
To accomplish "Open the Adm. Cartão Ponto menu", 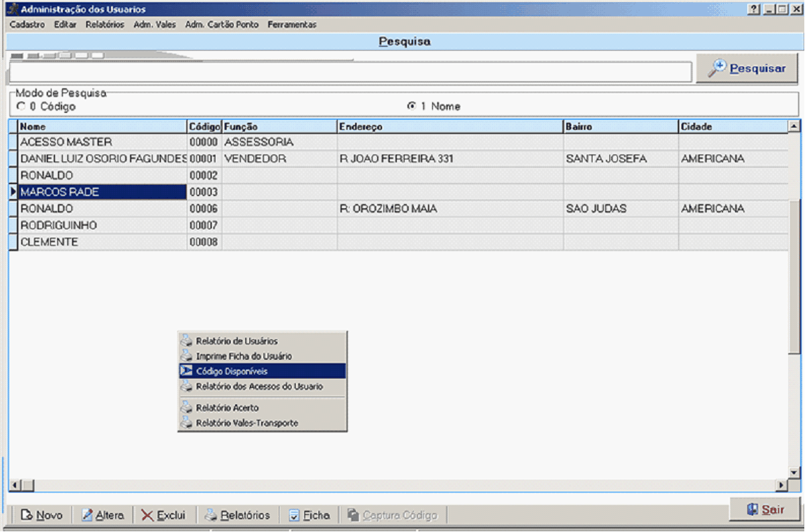I will click(x=222, y=25).
